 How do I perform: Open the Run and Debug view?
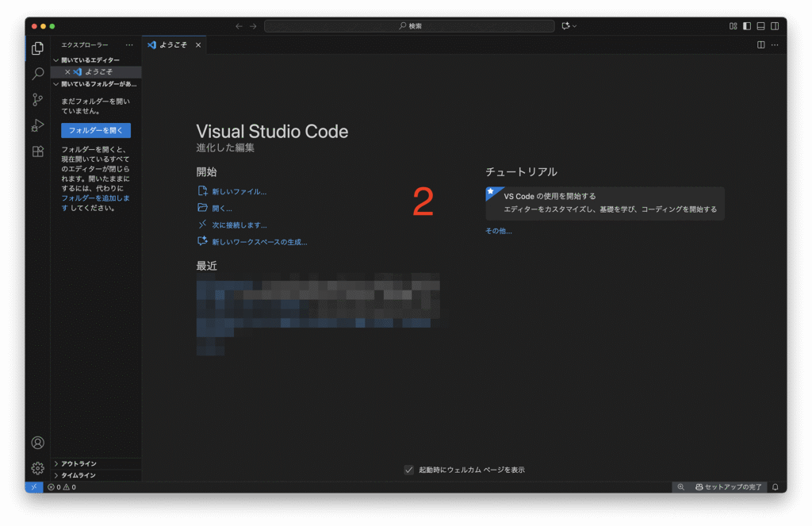coord(37,125)
